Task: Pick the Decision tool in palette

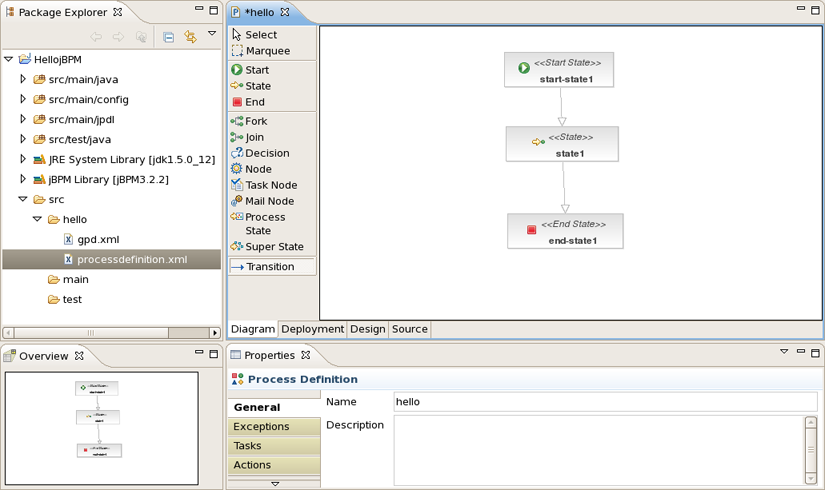Action: click(267, 153)
